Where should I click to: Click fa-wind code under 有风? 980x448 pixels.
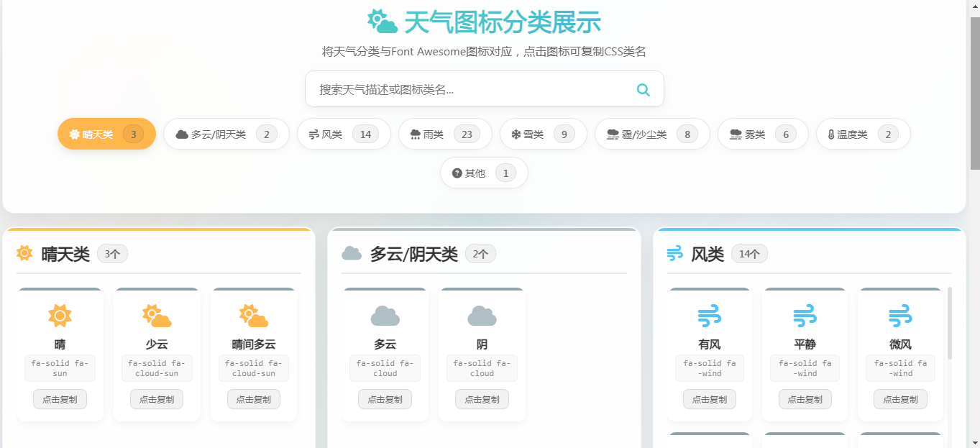710,368
